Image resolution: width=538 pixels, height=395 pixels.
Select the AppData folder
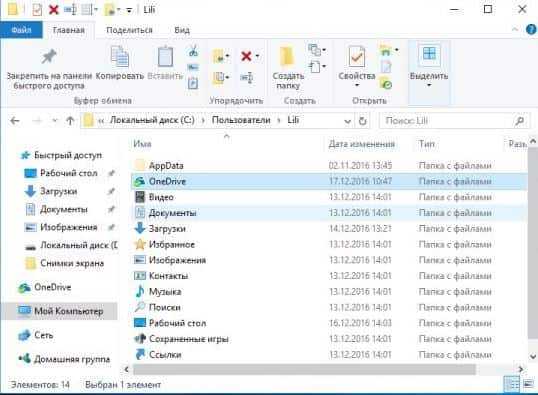tap(329, 165)
